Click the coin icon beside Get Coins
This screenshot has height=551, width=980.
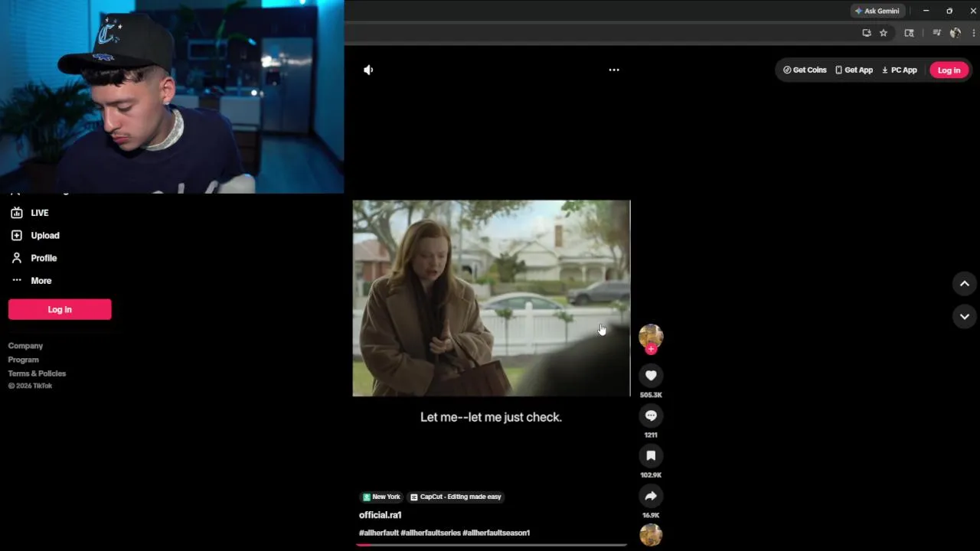click(787, 70)
